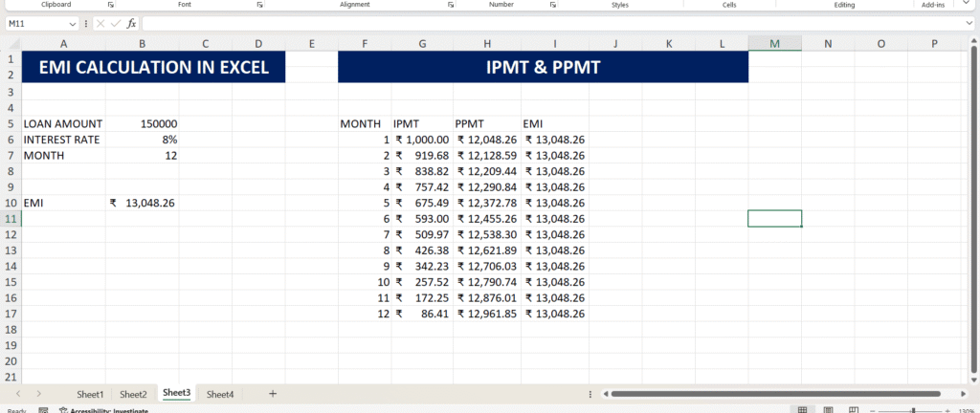This screenshot has height=413, width=980.
Task: Select the PPMT value ₹ 12,048.26
Action: tap(487, 140)
